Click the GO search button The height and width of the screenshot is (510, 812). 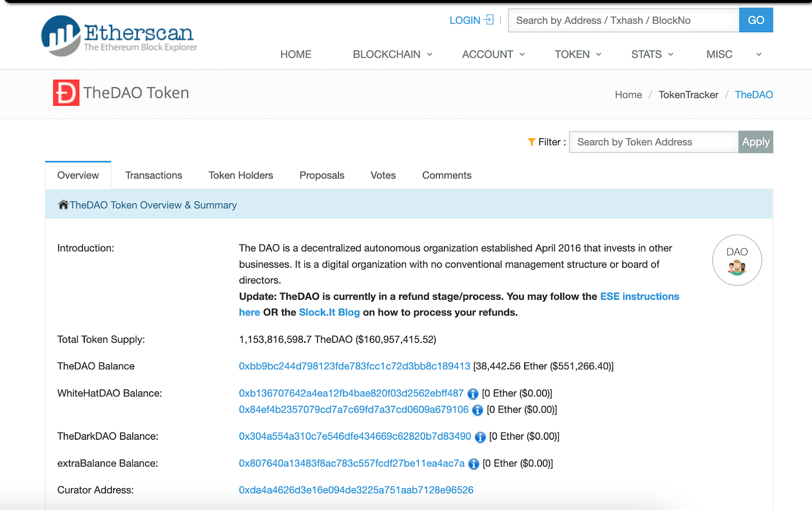[756, 20]
